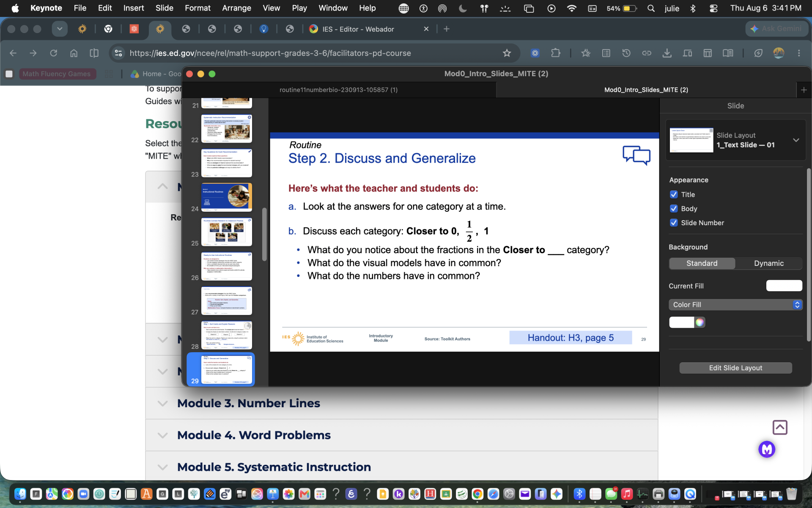The image size is (812, 508).
Task: Open the browser profile avatar
Action: coord(779,53)
